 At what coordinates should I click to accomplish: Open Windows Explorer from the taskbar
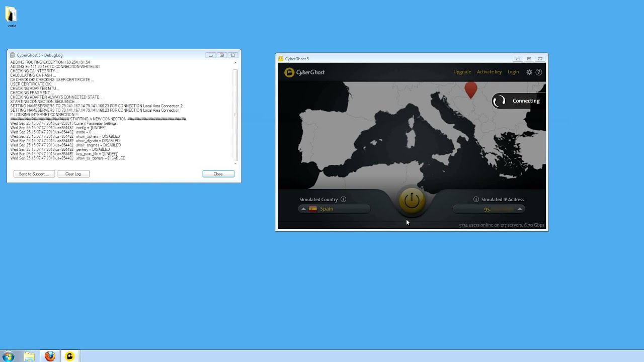click(29, 356)
